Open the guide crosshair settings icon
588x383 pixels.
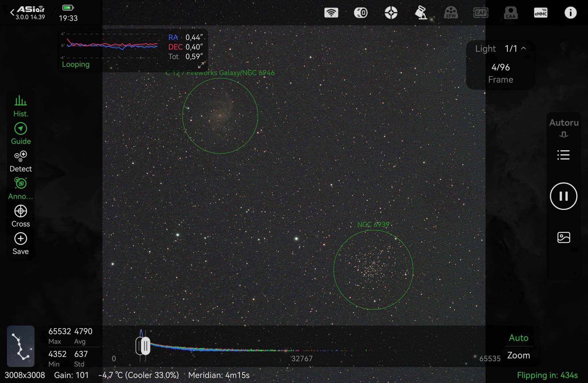391,13
